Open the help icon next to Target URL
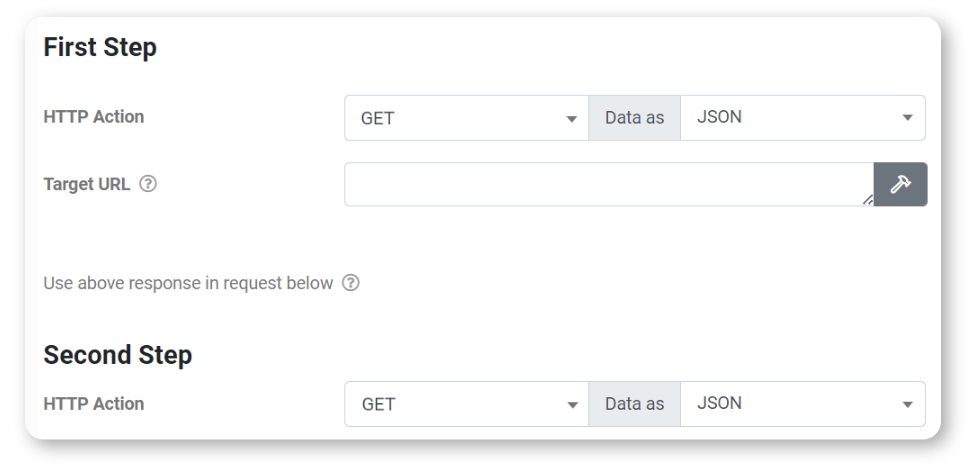 [x=148, y=184]
